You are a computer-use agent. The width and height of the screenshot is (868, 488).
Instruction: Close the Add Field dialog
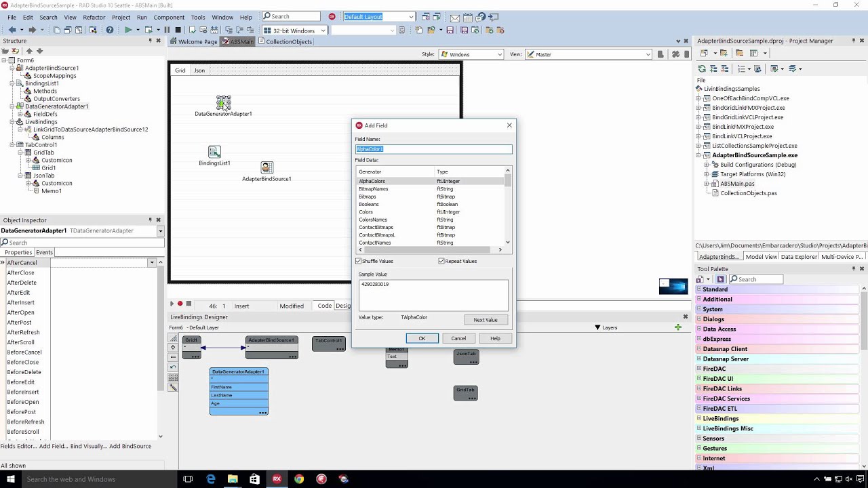509,125
